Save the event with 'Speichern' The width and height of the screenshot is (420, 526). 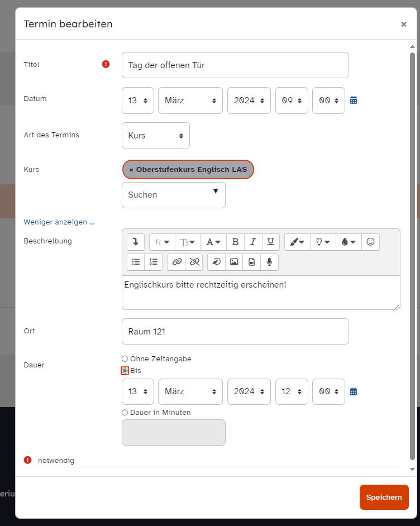tap(384, 498)
